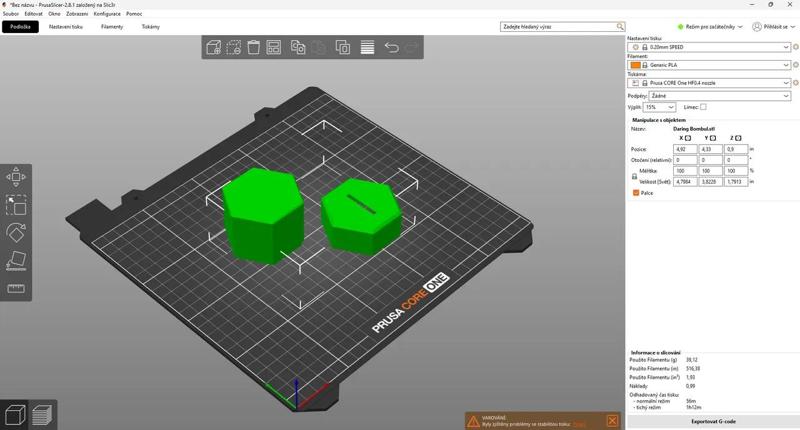Select the right green hexagon with slot
Screen dimensions: 800x430
(361, 217)
